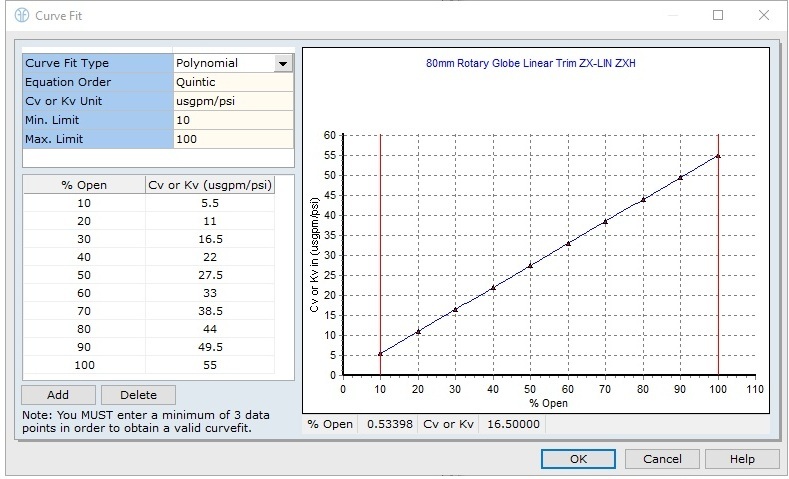Select % Open cell with value 60
This screenshot has height=479, width=789.
84,293
